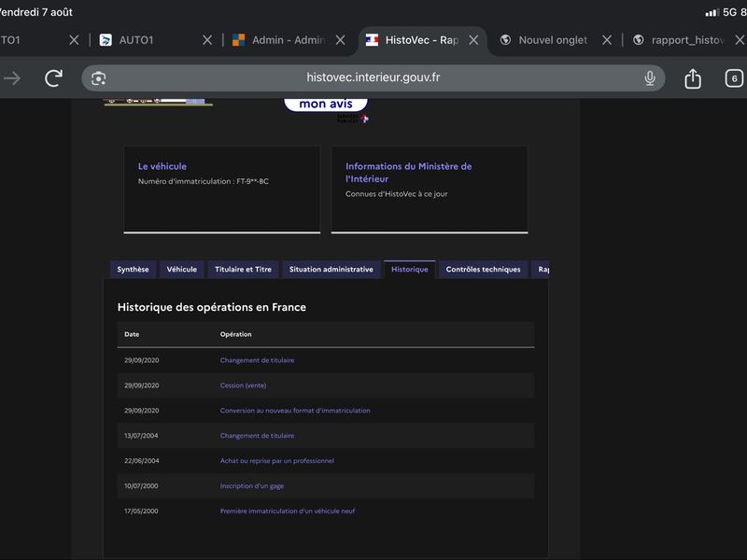
Task: Click the histovec.interieur.gouv.fr address bar
Action: click(373, 77)
